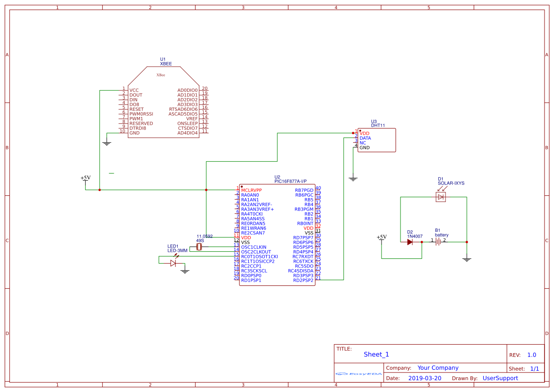554x392 pixels.
Task: Click the ground symbol below the XBee GND pin
Action: [x=107, y=143]
